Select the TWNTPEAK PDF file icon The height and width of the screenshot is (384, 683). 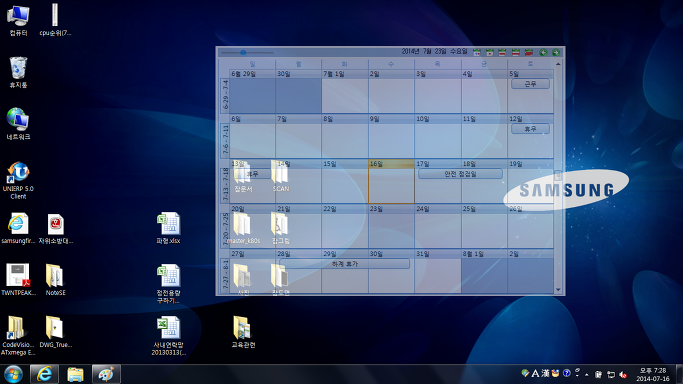18,280
